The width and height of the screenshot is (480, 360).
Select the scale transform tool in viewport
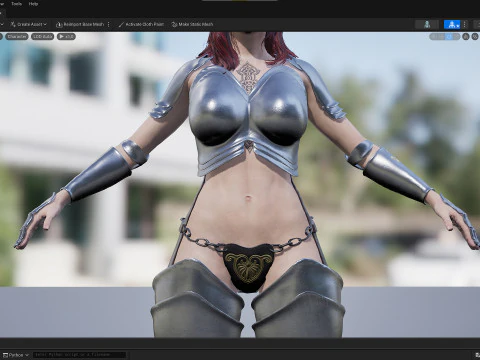click(456, 37)
